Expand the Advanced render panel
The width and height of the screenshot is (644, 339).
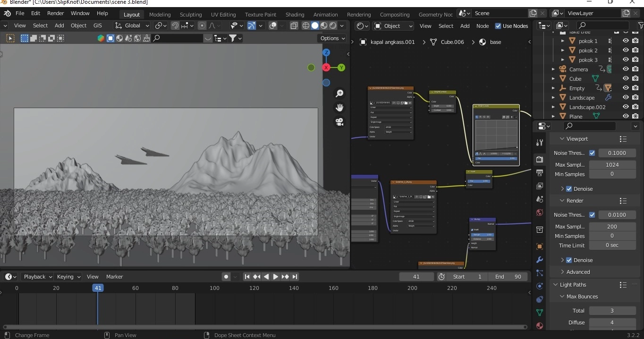578,272
